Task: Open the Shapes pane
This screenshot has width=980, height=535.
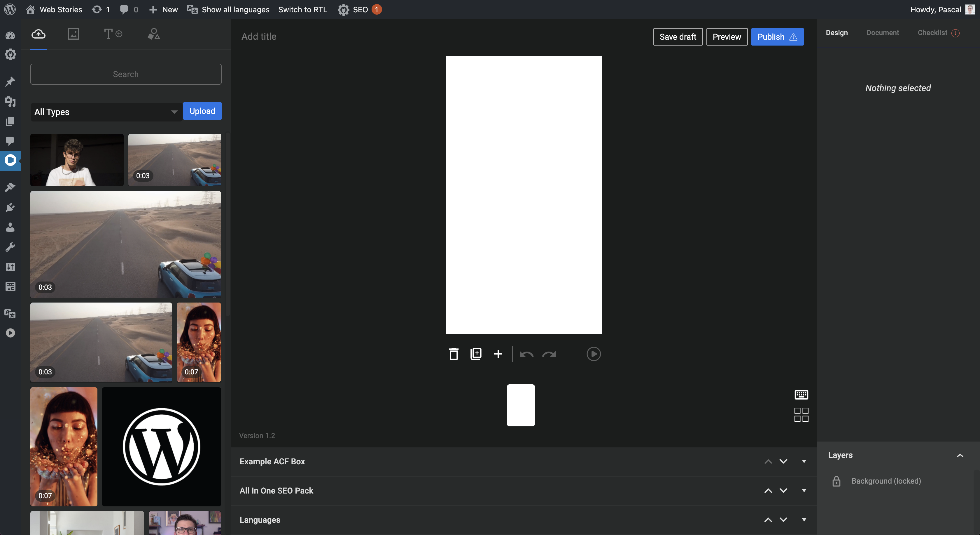Action: point(154,34)
